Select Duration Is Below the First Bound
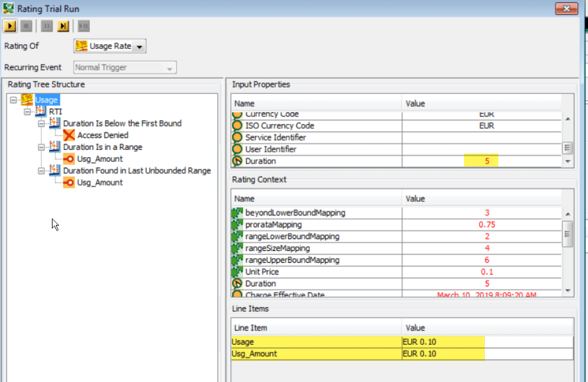588x382 pixels. pyautogui.click(x=122, y=123)
